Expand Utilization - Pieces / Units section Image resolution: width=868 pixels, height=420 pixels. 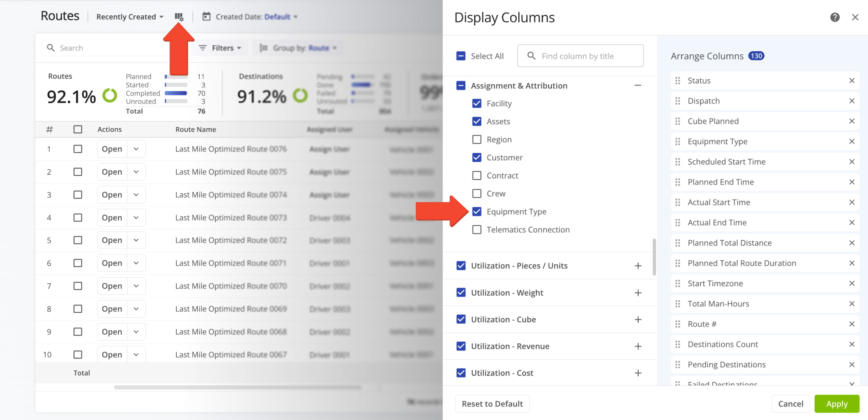[x=638, y=266]
